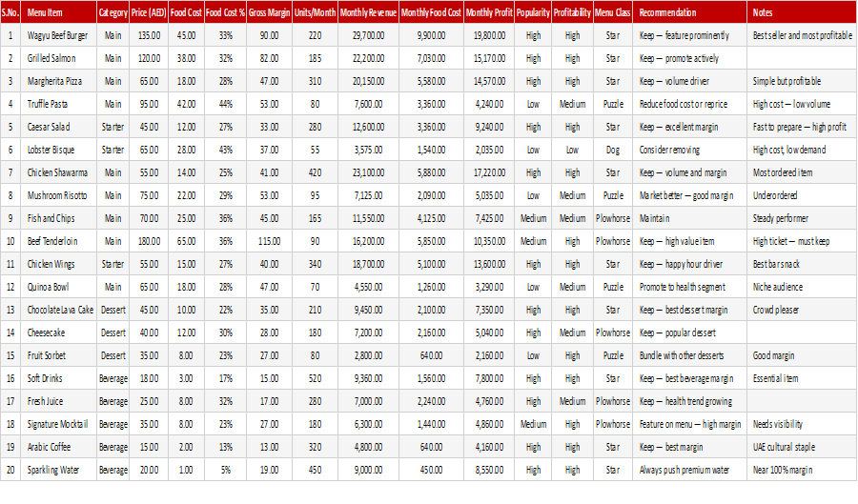Click the 'Signature Mocktail' cell

coord(58,424)
